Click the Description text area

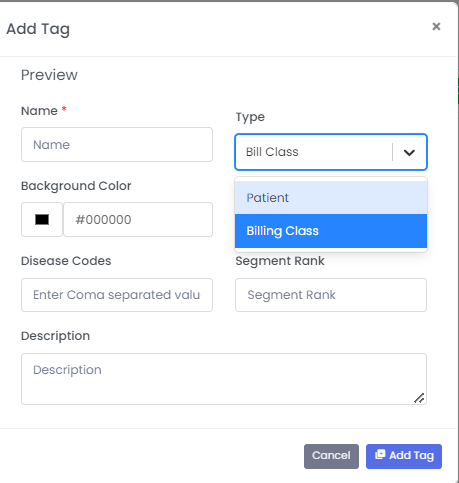pyautogui.click(x=224, y=379)
